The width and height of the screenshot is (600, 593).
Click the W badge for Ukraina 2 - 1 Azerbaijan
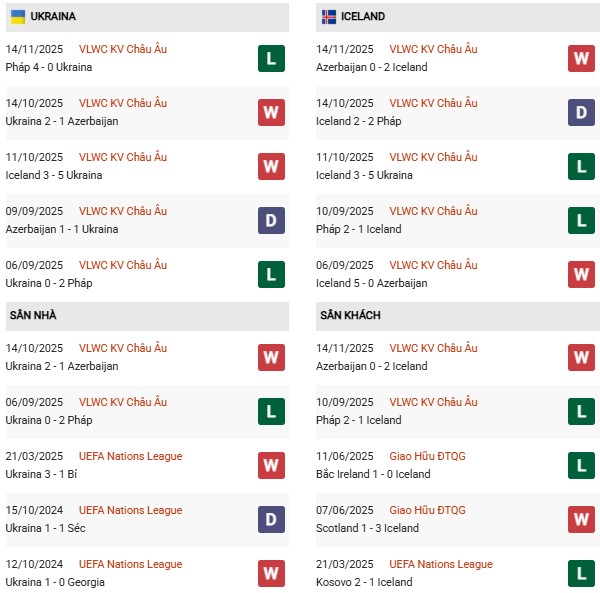[271, 112]
